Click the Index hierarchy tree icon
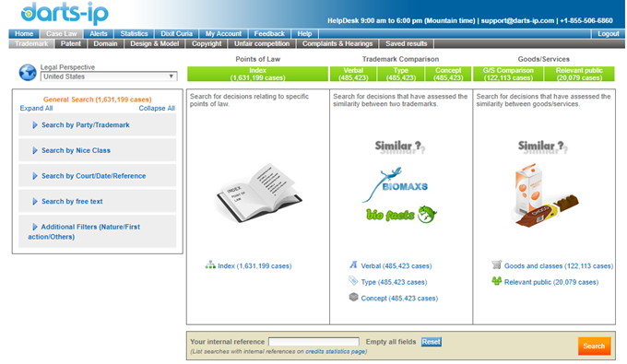 (210, 265)
